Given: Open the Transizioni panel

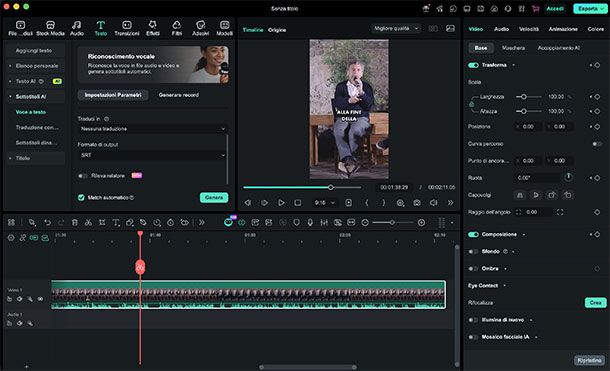Looking at the screenshot, I should point(127,28).
